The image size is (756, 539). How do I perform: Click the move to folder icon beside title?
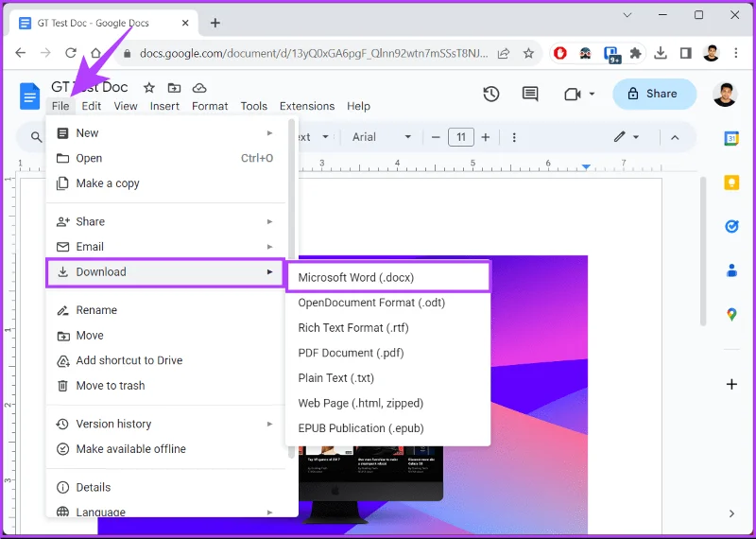click(174, 88)
